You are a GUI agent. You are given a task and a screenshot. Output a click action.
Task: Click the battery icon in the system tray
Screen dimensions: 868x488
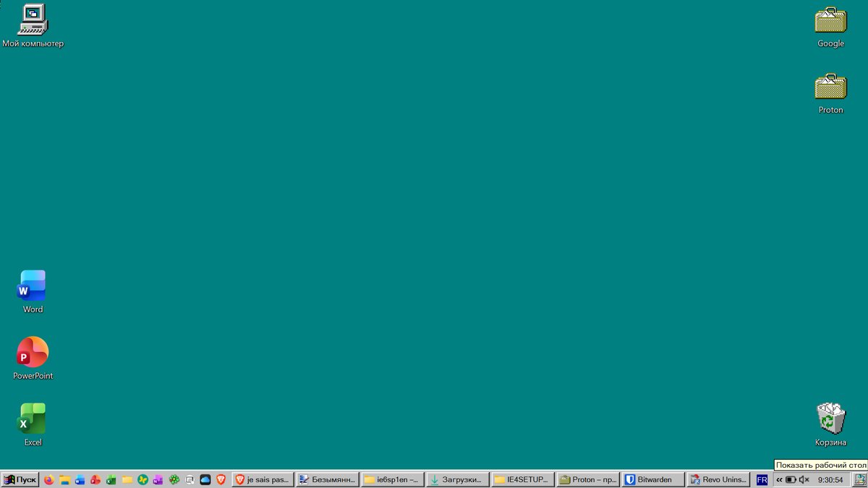(791, 479)
